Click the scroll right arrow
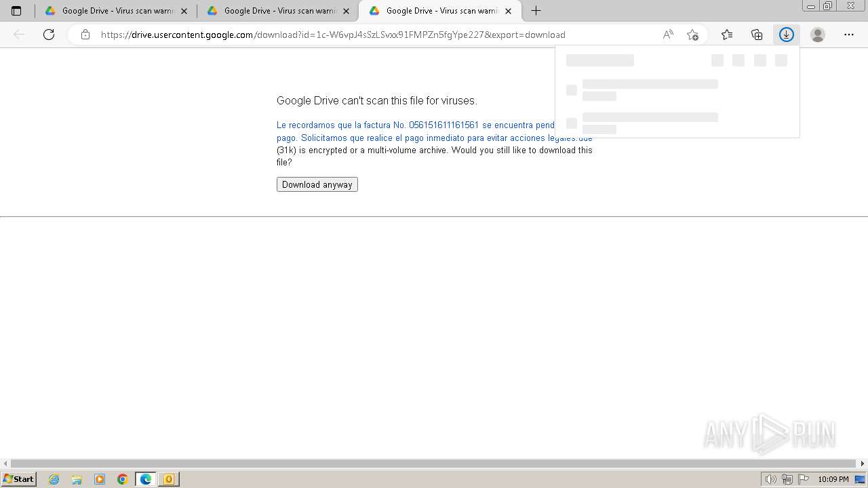 tap(863, 464)
